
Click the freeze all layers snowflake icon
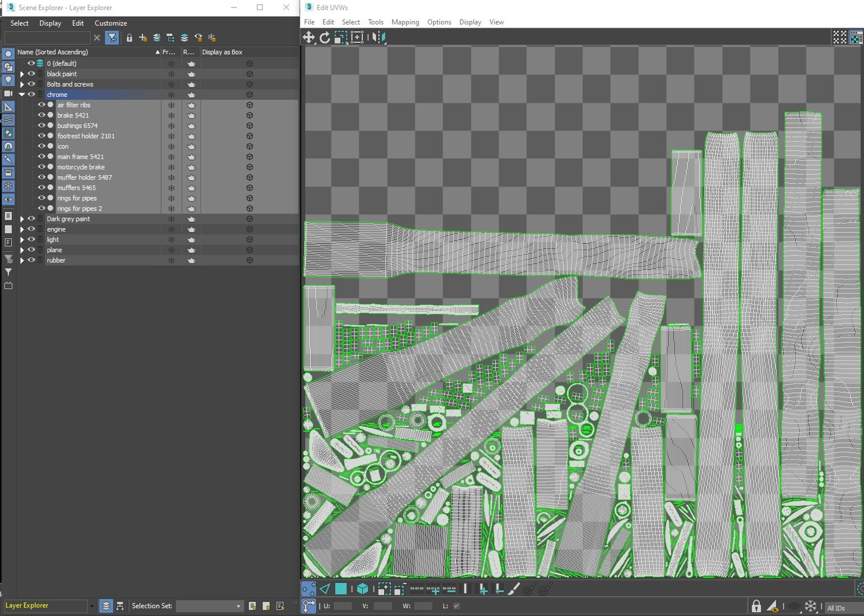212,38
